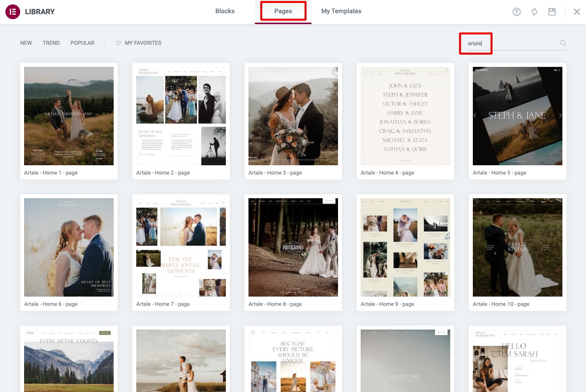Close the library with the X icon
This screenshot has width=586, height=392.
[x=577, y=11]
